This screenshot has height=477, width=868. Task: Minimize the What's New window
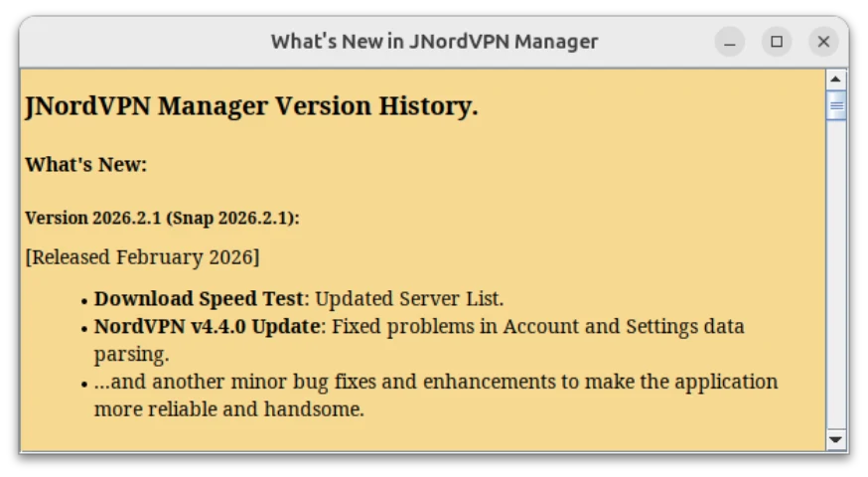[730, 42]
